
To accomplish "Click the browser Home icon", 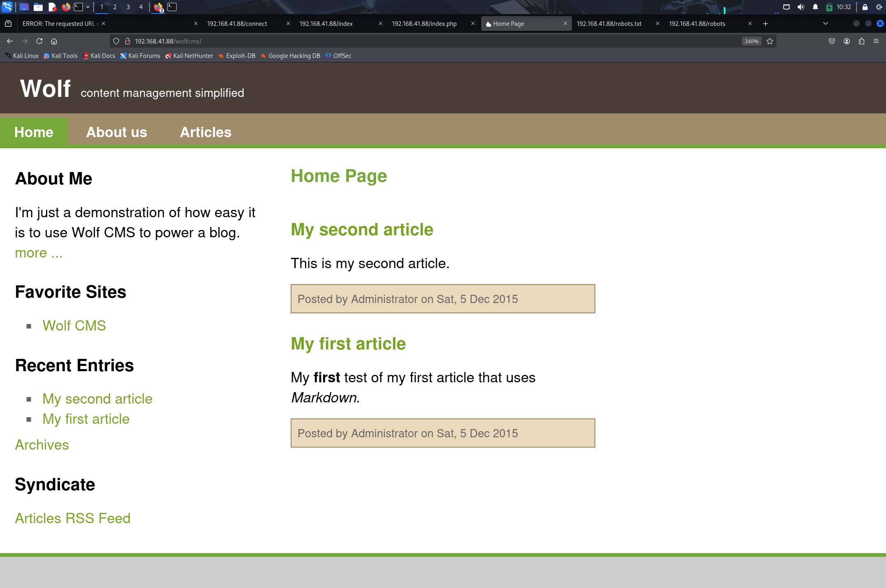I will click(x=54, y=41).
